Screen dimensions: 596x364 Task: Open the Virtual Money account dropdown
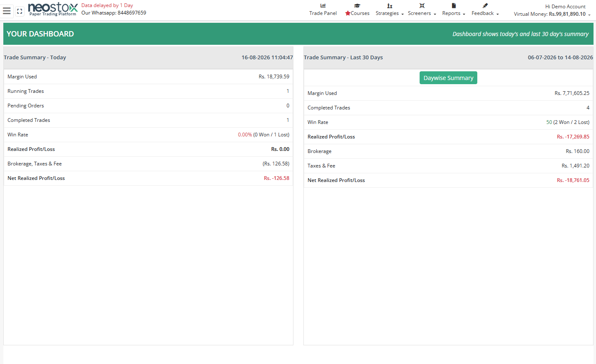pyautogui.click(x=552, y=14)
